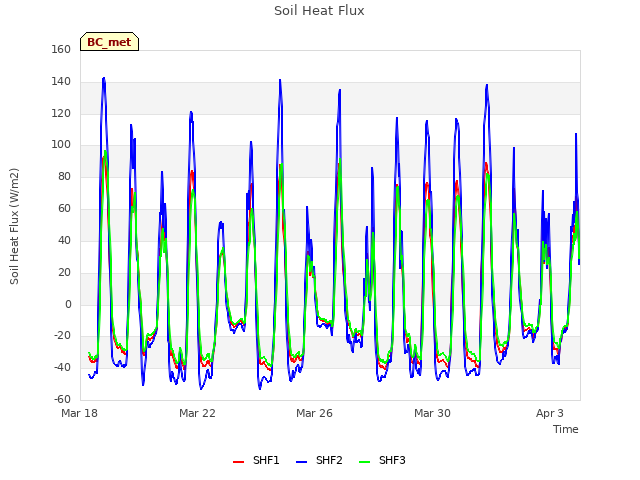This screenshot has height=480, width=640.
Task: Click the 0 y-axis tick label
Action: pos(68,304)
